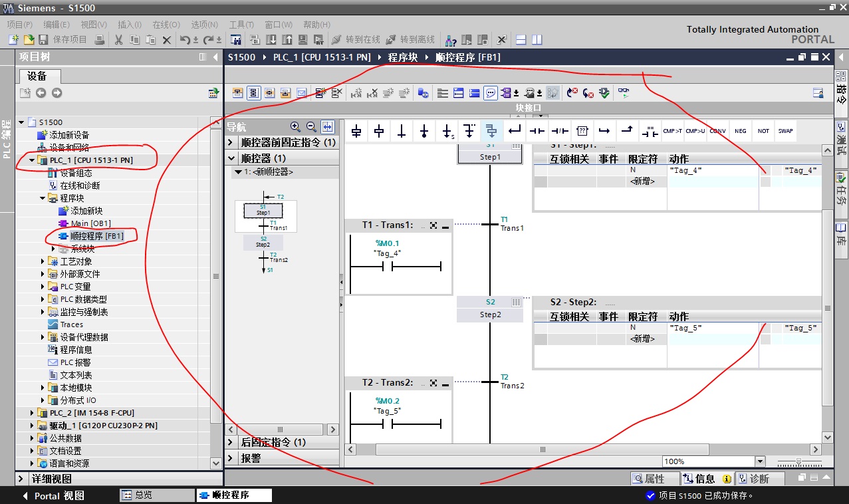Screen dimensions: 849x504
Task: Toggle the monitoring glasses button
Action: 623,93
